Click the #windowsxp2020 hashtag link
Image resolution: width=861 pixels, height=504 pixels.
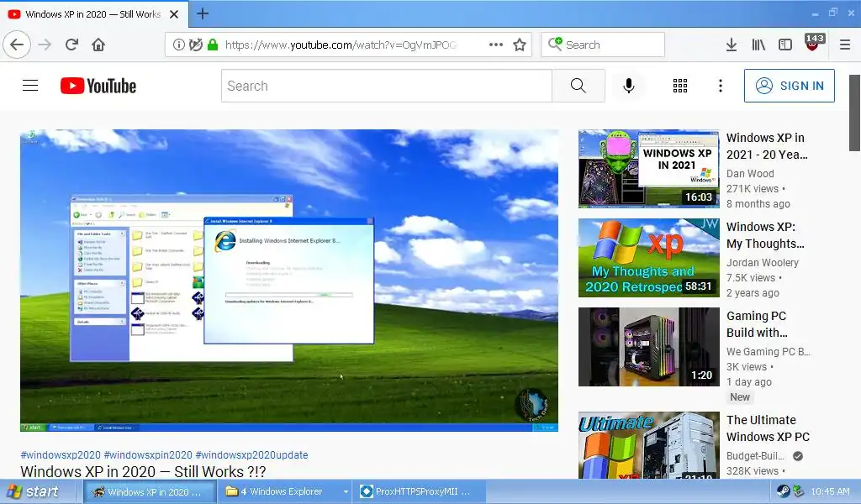[61, 455]
